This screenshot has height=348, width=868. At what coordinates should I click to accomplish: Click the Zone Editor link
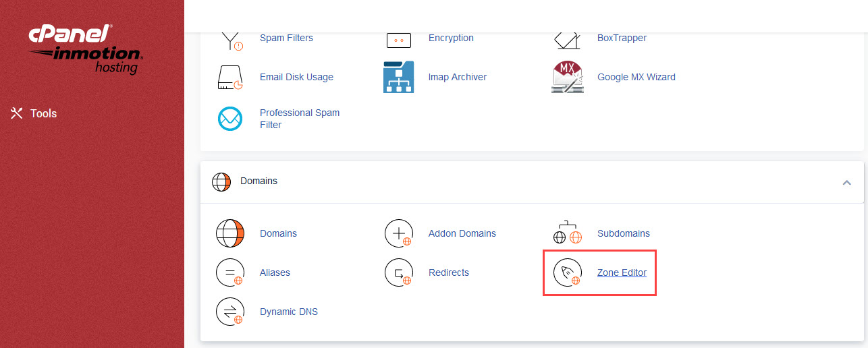(622, 273)
